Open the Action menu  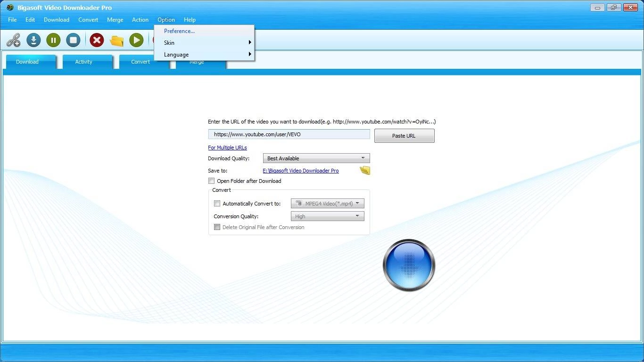point(140,20)
